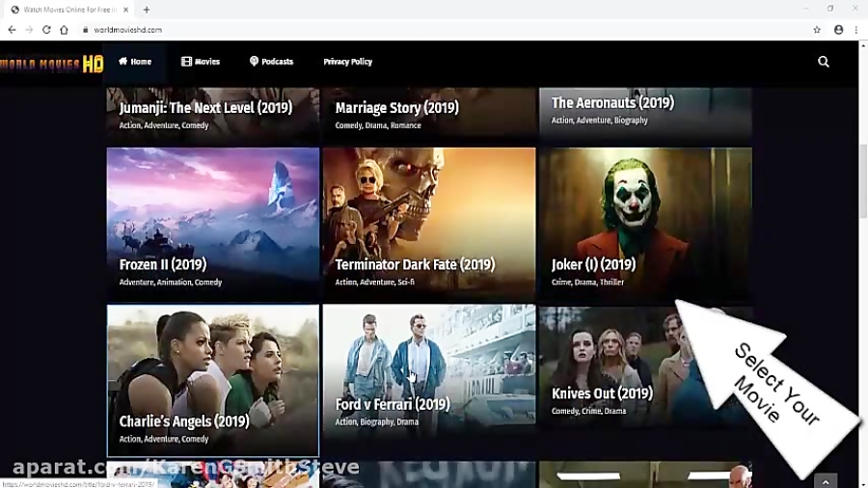Click the World Movies HD logo
Image resolution: width=868 pixels, height=488 pixels.
click(x=51, y=65)
